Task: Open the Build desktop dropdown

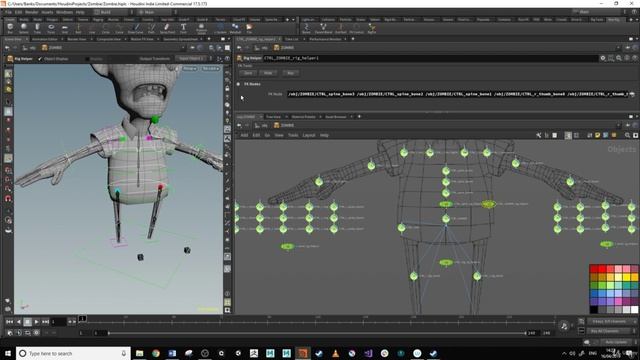Action: [113, 12]
